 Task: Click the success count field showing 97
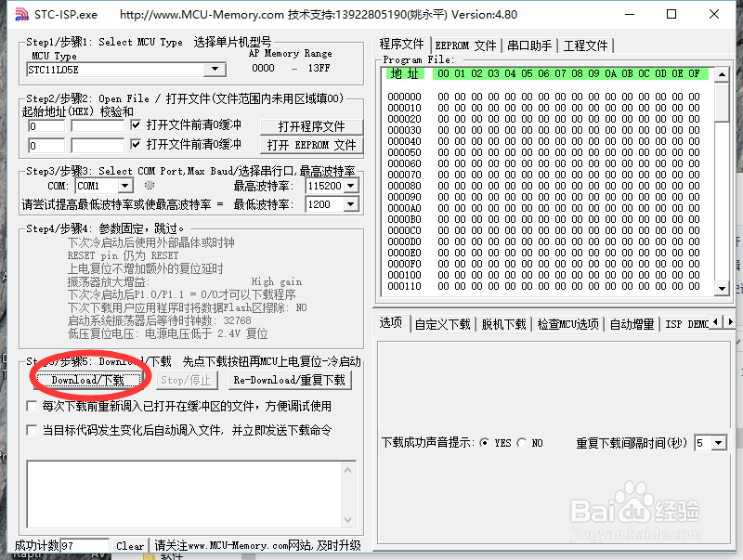(85, 546)
